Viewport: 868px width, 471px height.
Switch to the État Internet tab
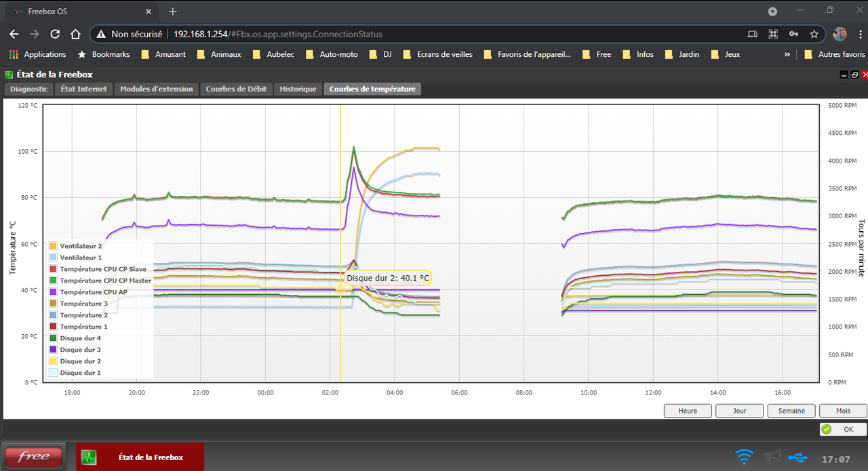click(83, 89)
